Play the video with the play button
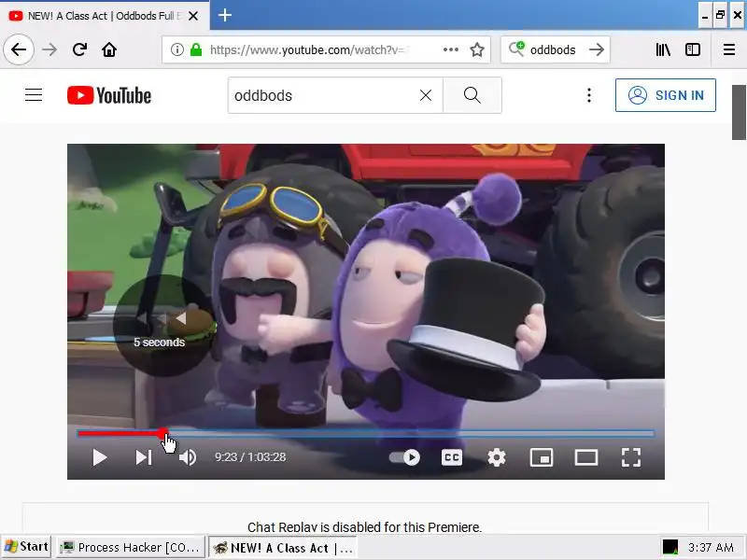Image resolution: width=747 pixels, height=560 pixels. [99, 457]
